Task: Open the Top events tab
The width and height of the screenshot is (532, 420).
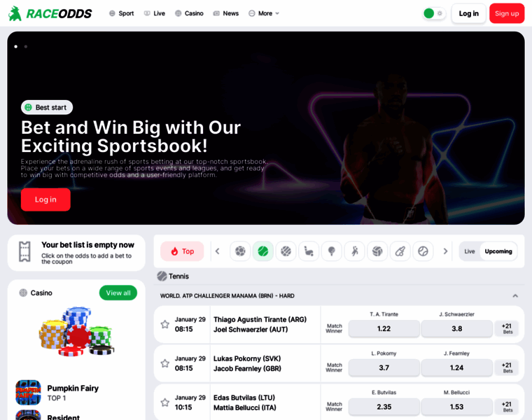Action: point(182,251)
